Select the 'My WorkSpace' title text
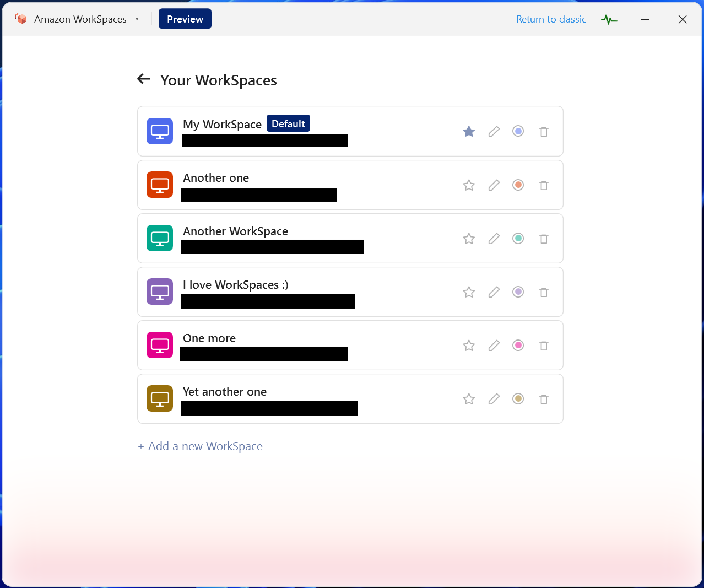The height and width of the screenshot is (588, 704). (222, 125)
